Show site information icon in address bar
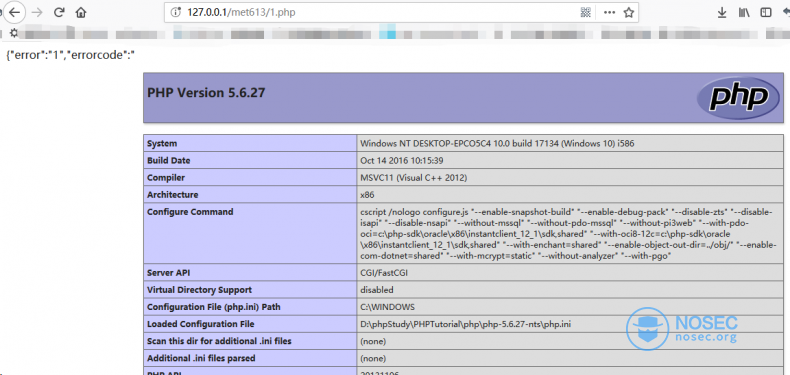790x375 pixels. [x=176, y=13]
